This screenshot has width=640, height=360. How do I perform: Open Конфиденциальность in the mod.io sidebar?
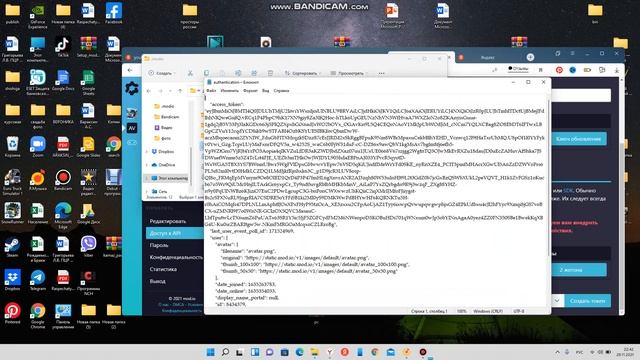pos(176,257)
